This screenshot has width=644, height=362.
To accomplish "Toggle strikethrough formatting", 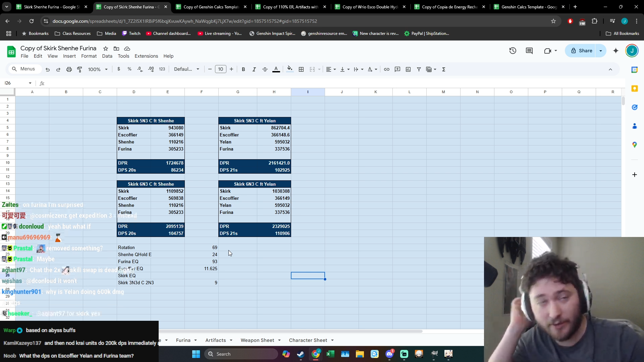I will tap(265, 69).
